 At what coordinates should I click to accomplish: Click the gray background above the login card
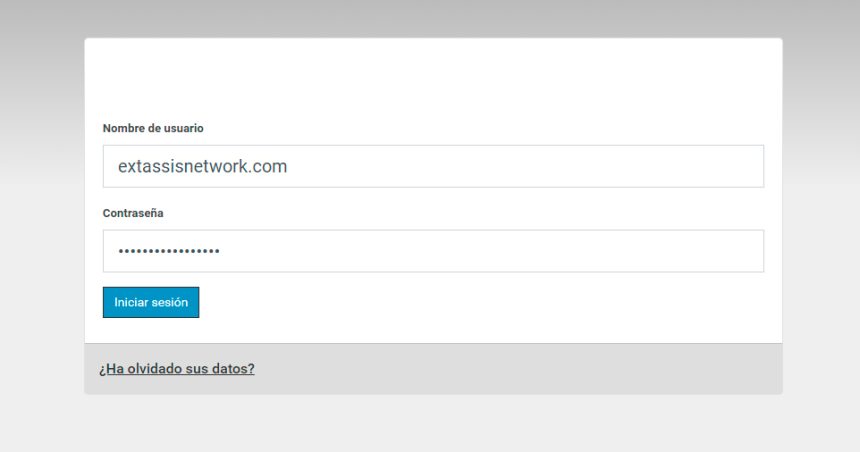432,18
